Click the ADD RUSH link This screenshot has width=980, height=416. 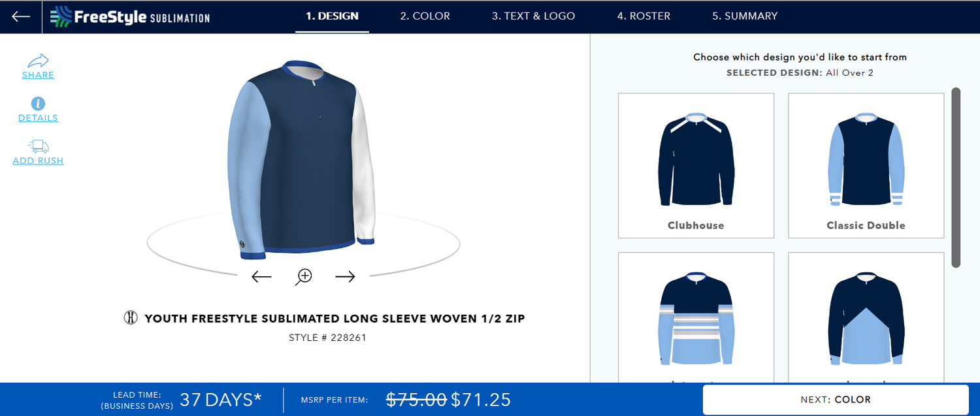[39, 161]
